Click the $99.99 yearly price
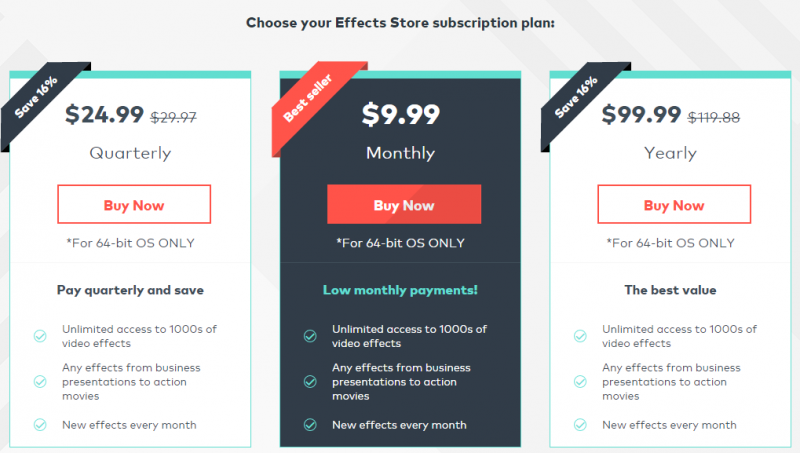Viewport: 800px width, 453px height. pos(641,114)
